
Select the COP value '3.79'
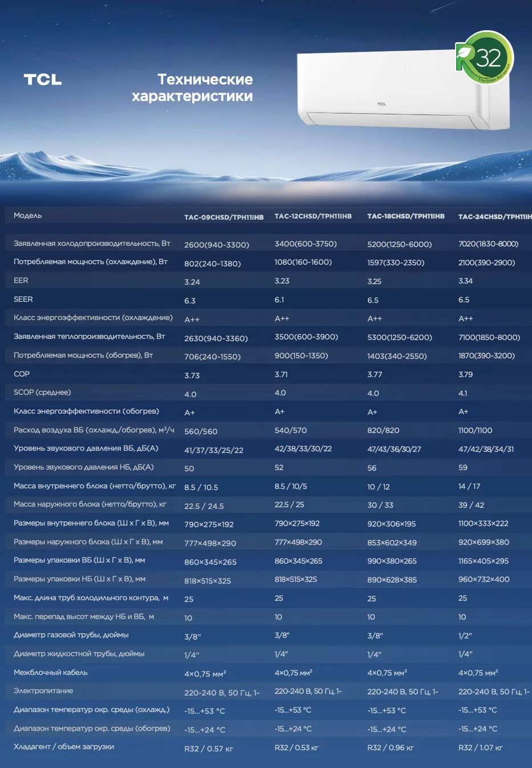click(x=465, y=374)
